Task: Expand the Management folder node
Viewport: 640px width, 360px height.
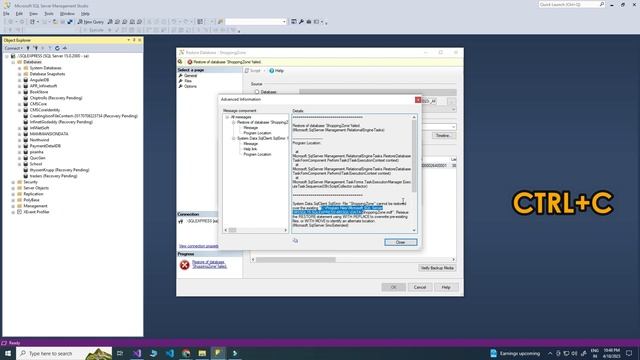Action: [13, 206]
